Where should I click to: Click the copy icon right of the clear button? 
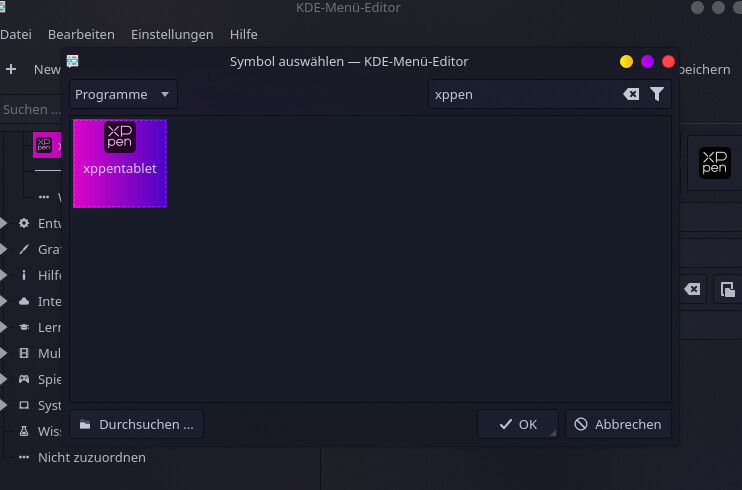point(727,289)
